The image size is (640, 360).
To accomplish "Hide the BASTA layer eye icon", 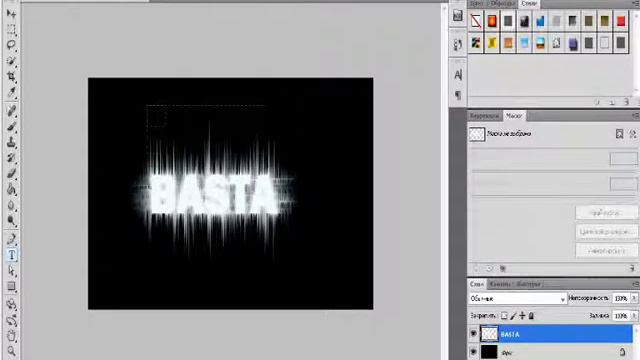I will 473,334.
